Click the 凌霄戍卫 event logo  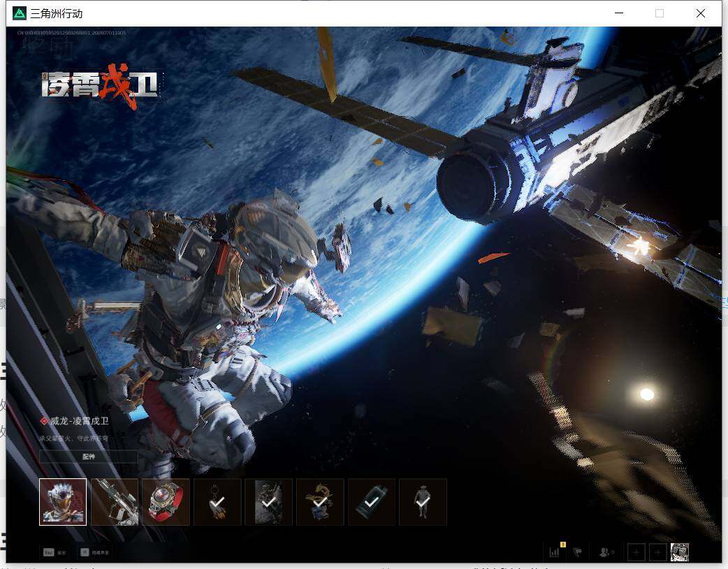pyautogui.click(x=99, y=85)
